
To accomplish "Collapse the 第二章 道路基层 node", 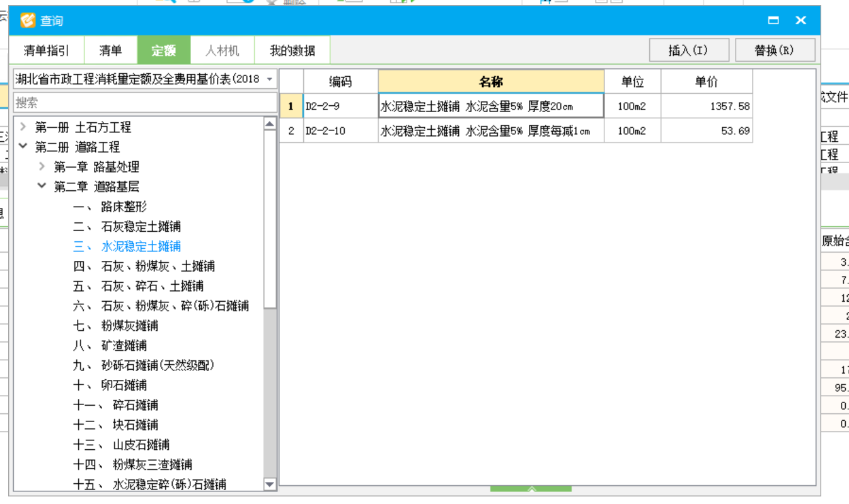I will [x=42, y=186].
